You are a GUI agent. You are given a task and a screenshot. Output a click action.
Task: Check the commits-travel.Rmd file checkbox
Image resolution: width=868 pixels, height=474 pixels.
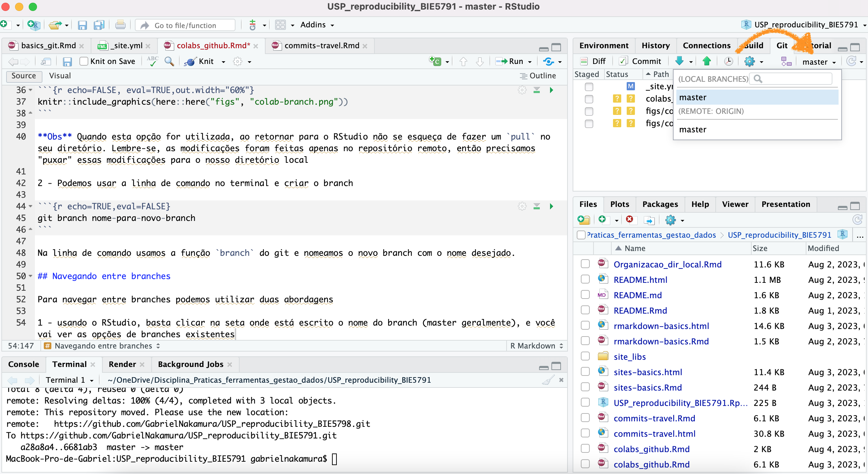click(x=585, y=418)
